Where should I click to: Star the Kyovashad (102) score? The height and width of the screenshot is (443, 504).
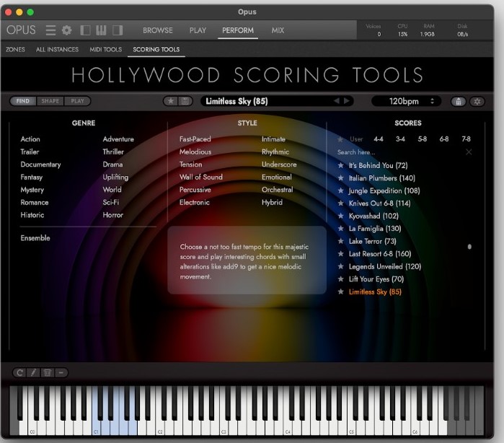coord(341,216)
